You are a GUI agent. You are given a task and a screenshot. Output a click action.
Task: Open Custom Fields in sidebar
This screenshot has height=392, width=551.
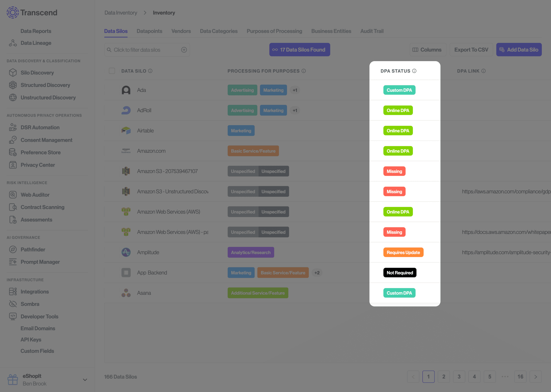click(37, 351)
